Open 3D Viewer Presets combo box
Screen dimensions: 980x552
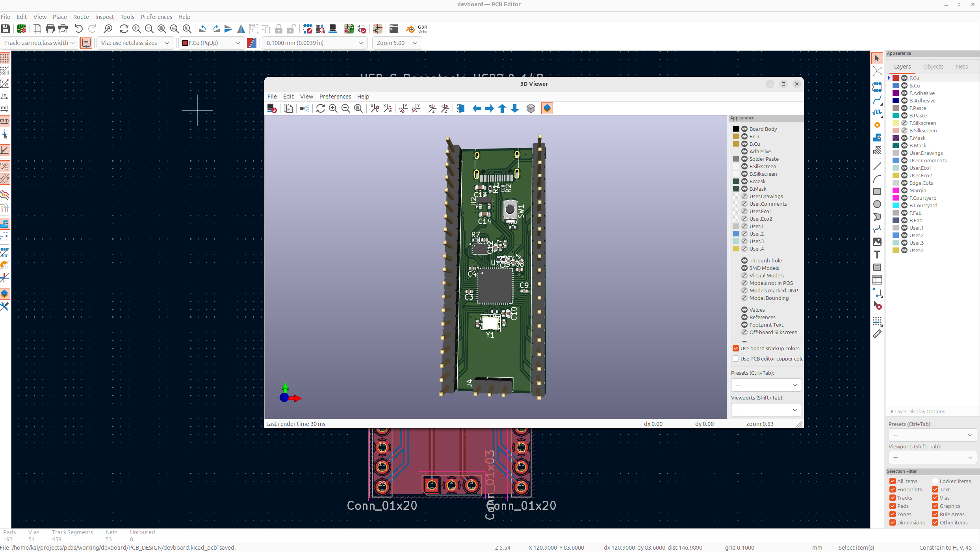pyautogui.click(x=766, y=385)
